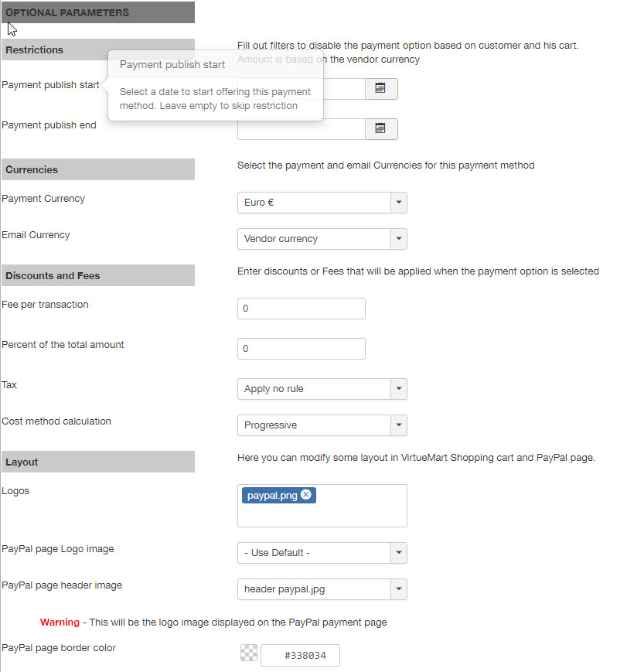This screenshot has width=627, height=672.
Task: Click inside the Logos selection box
Action: point(322,514)
